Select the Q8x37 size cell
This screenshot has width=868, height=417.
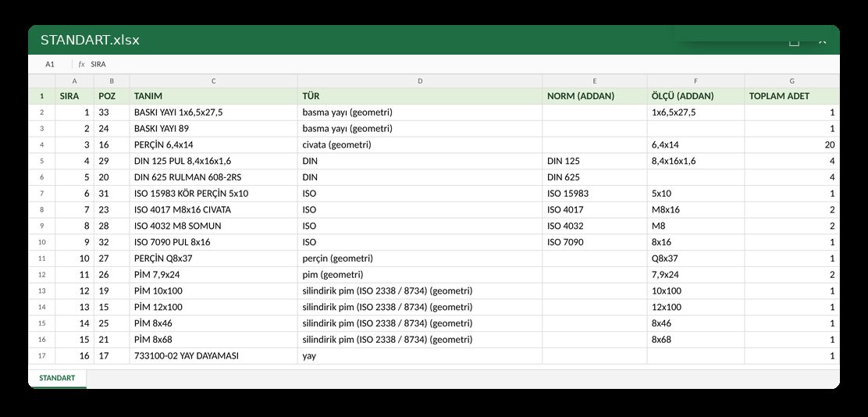click(695, 258)
